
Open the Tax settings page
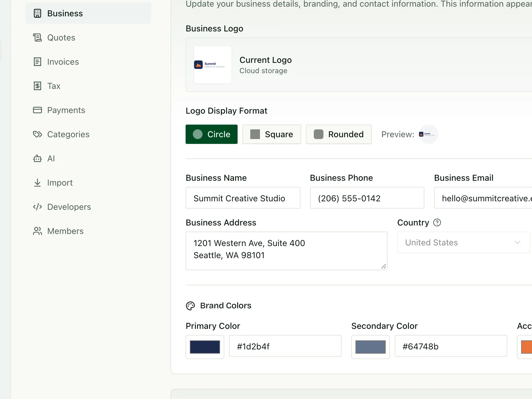88,86
